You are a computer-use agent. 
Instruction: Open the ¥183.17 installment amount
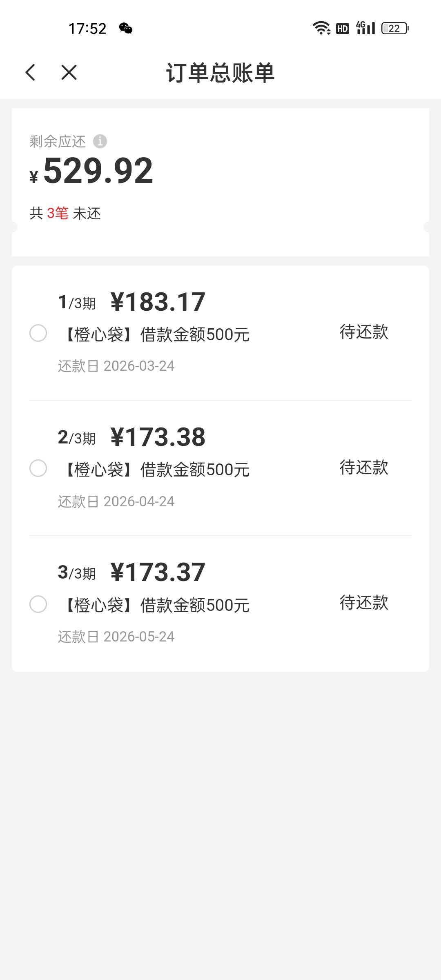point(158,302)
